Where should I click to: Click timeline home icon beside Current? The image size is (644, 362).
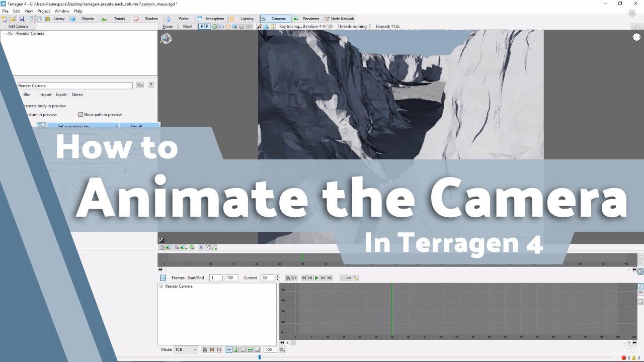[288, 278]
